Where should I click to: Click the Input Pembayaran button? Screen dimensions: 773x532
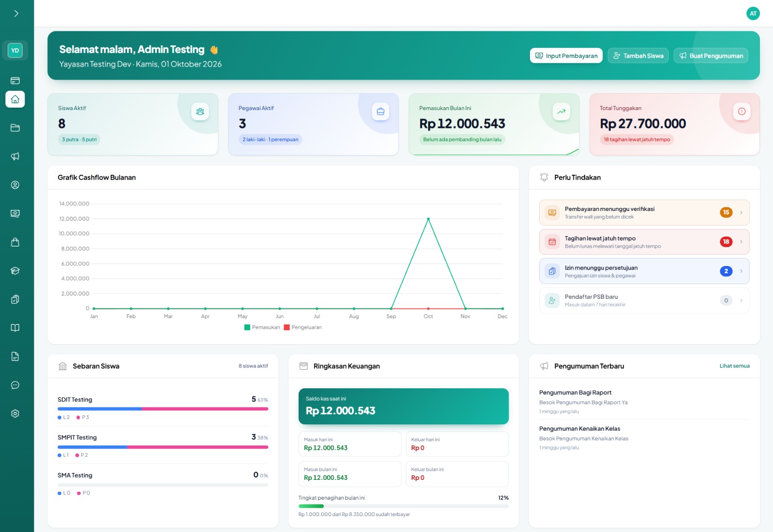(566, 56)
